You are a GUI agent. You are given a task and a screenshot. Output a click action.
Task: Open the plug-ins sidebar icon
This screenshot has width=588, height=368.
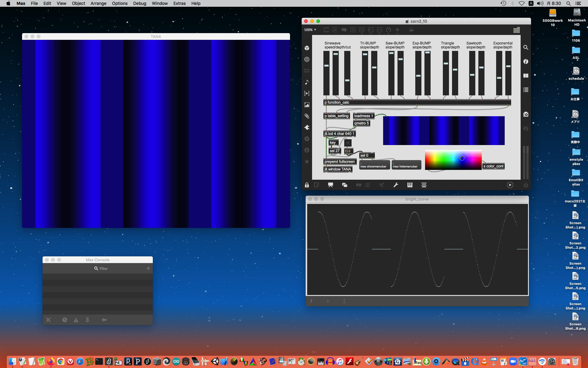click(x=307, y=128)
